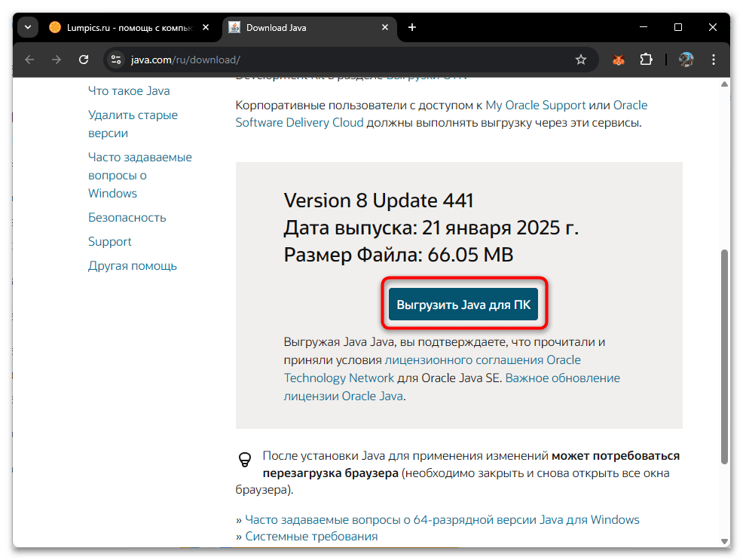The height and width of the screenshot is (560, 743).
Task: Close the Lumpics.ru tab
Action: coord(206,27)
